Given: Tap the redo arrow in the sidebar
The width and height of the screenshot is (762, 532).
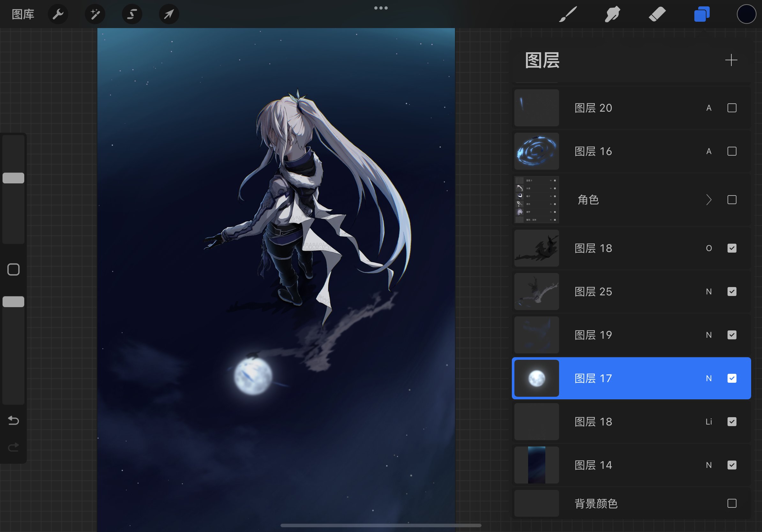Looking at the screenshot, I should coord(13,447).
